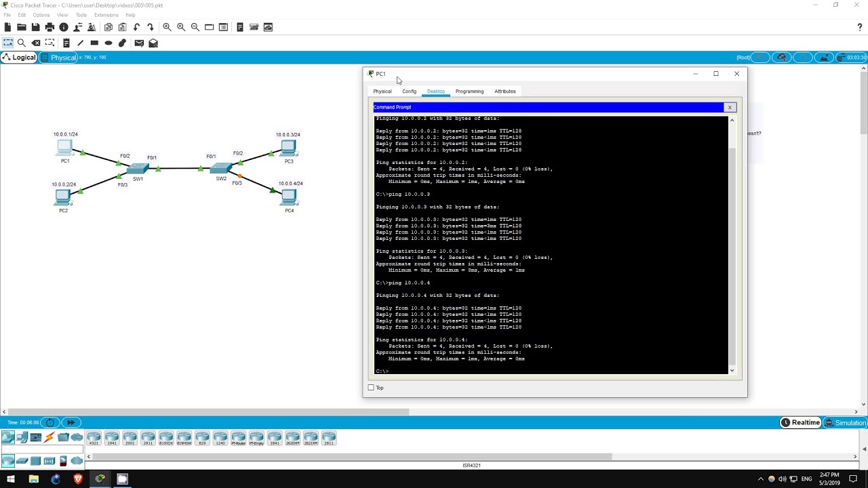Screen dimensions: 868x488
Task: Open the Edit menu
Action: pyautogui.click(x=22, y=15)
